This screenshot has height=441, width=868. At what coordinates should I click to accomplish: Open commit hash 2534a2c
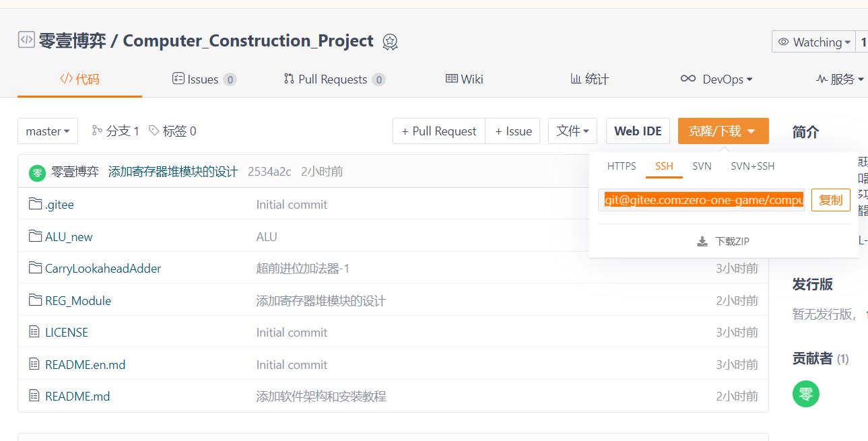[x=269, y=172]
